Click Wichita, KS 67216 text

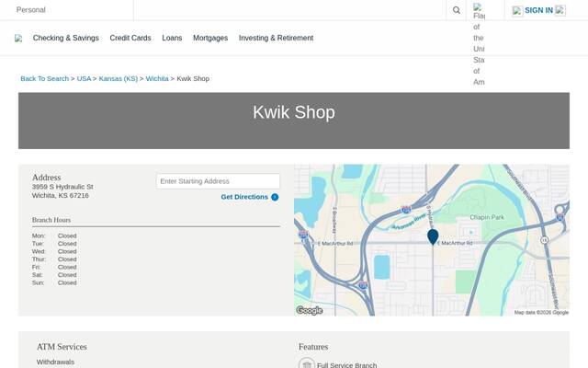pyautogui.click(x=61, y=195)
